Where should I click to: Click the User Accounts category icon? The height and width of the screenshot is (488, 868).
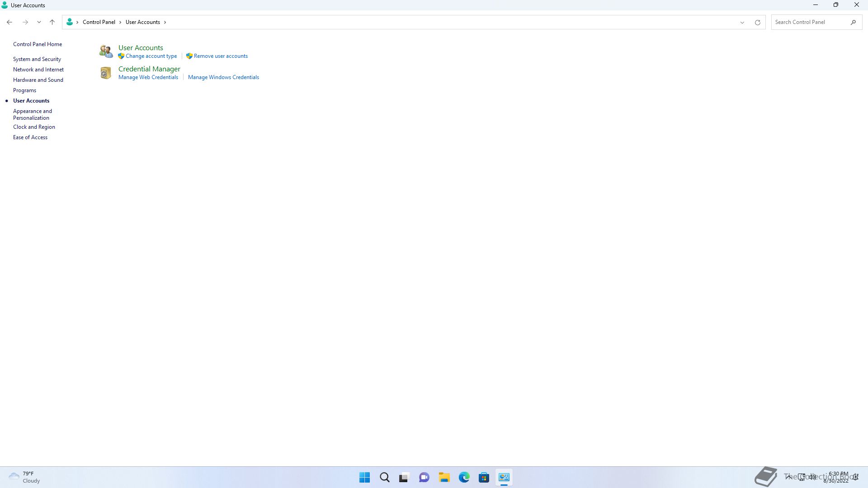106,52
